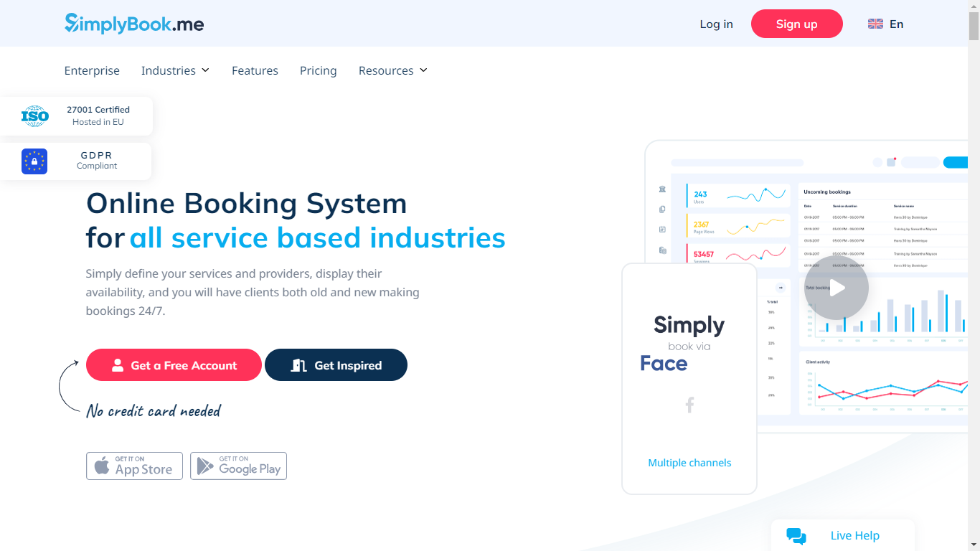This screenshot has height=551, width=980.
Task: Expand the Resources dropdown menu
Action: point(393,70)
